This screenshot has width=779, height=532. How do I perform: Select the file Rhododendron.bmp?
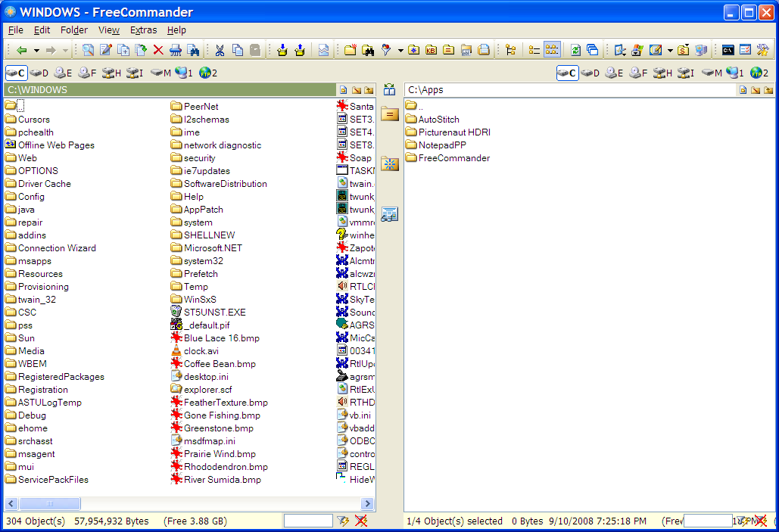pos(219,467)
